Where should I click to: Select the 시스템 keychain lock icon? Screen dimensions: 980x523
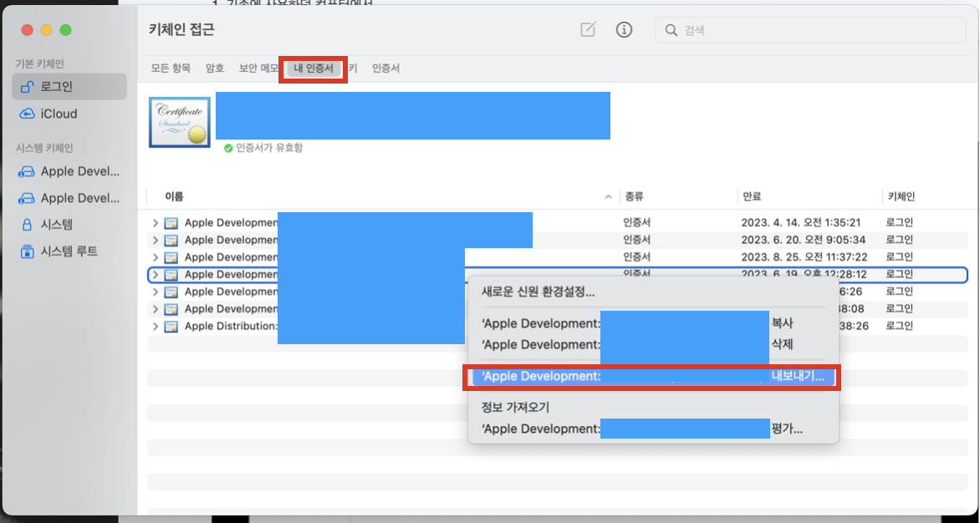tap(27, 225)
